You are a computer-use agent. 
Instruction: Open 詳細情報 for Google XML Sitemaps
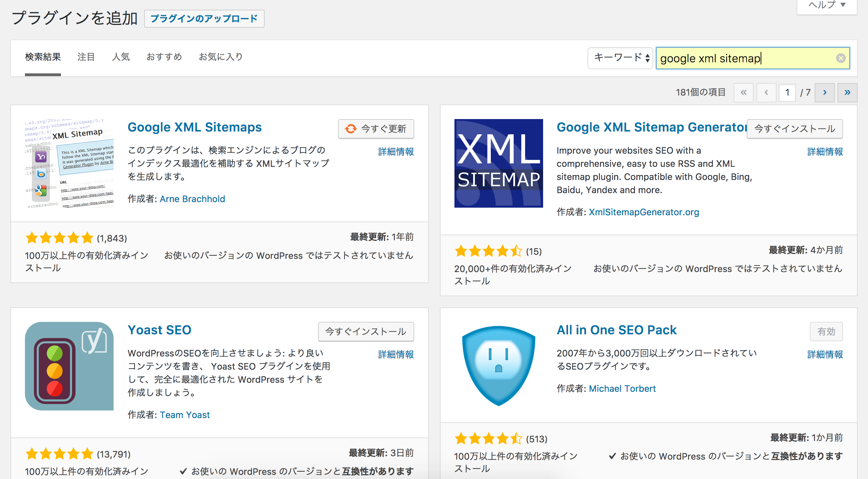[x=396, y=152]
